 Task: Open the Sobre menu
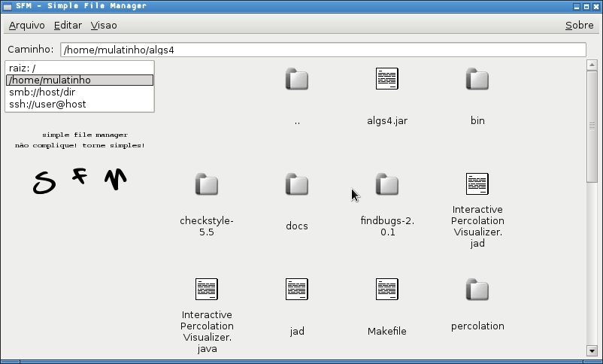579,26
